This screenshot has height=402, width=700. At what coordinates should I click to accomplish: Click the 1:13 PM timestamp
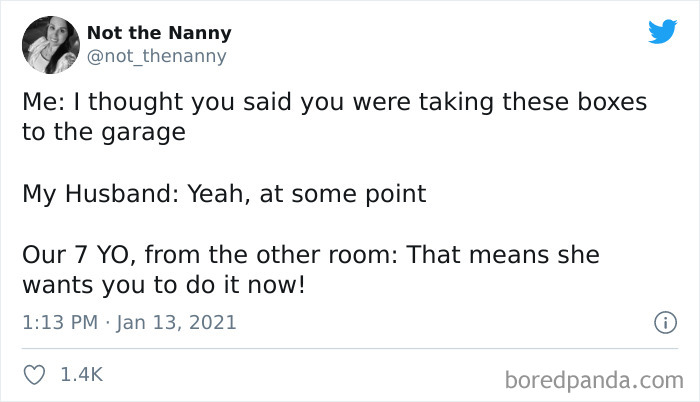tap(60, 322)
